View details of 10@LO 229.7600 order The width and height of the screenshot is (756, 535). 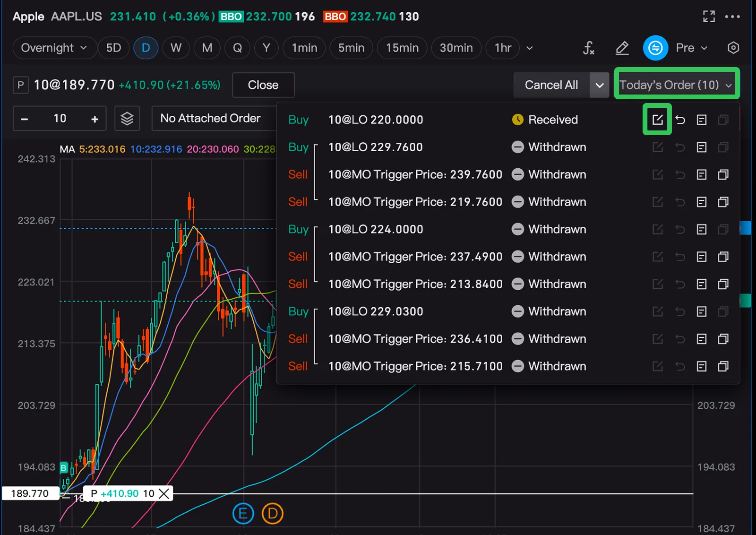(x=702, y=147)
